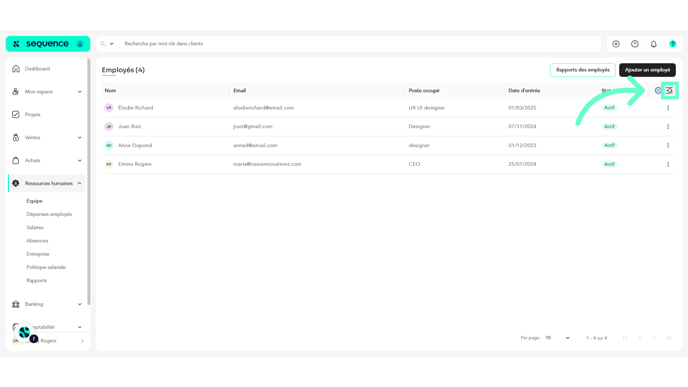The width and height of the screenshot is (688, 387).
Task: Click the UX UI designer cell
Action: click(426, 108)
